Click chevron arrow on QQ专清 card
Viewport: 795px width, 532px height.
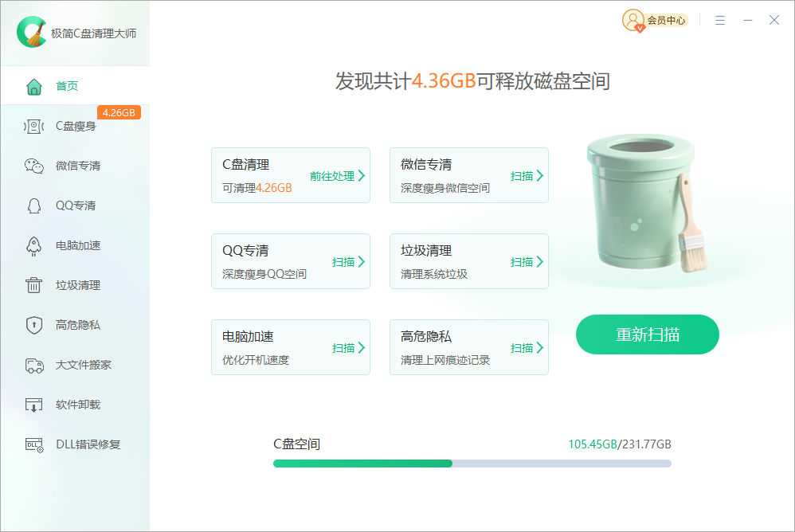pos(362,262)
